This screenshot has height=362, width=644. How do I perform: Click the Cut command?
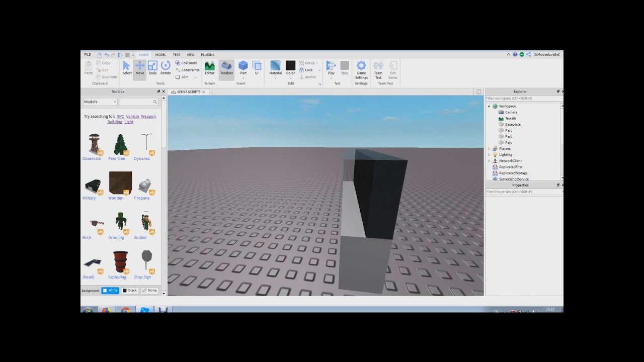pos(103,70)
